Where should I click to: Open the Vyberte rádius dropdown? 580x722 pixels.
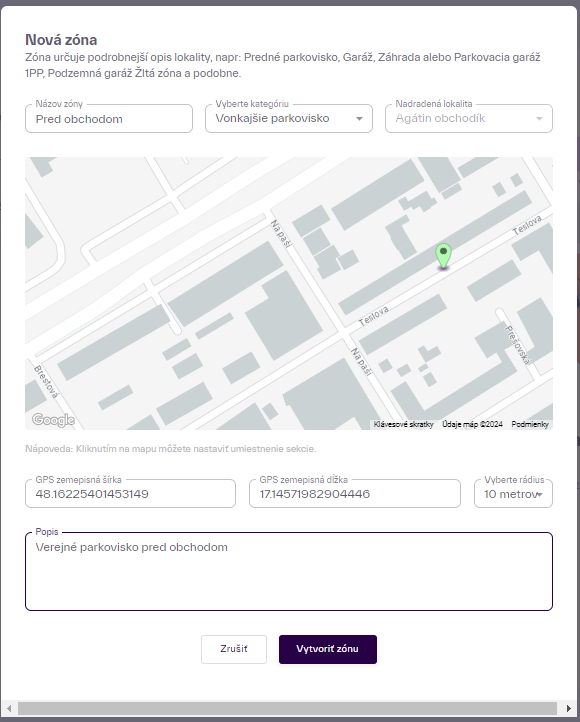point(513,494)
